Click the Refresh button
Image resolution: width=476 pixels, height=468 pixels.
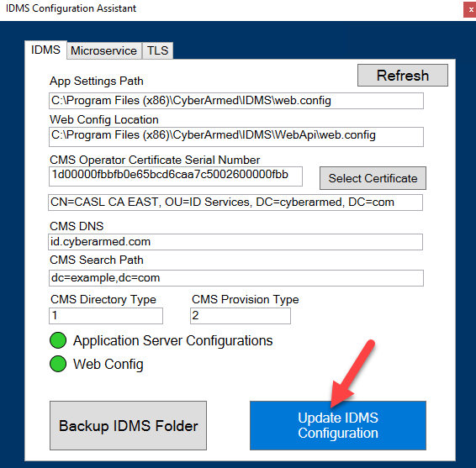pyautogui.click(x=403, y=76)
